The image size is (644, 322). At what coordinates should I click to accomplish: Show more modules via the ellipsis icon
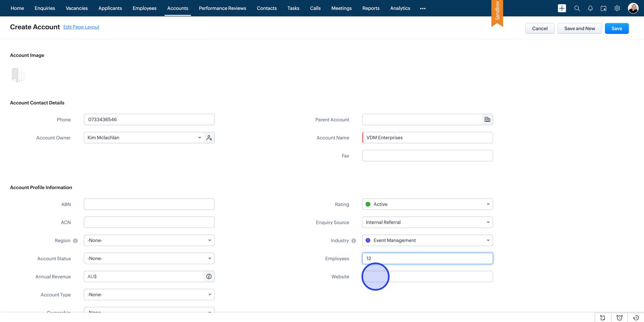coord(423,8)
